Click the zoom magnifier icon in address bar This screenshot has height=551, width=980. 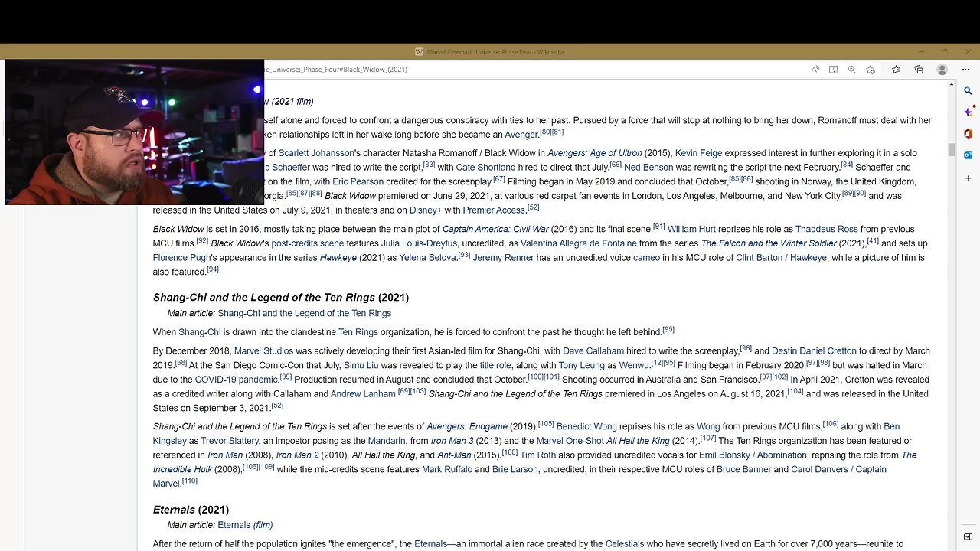click(x=851, y=70)
